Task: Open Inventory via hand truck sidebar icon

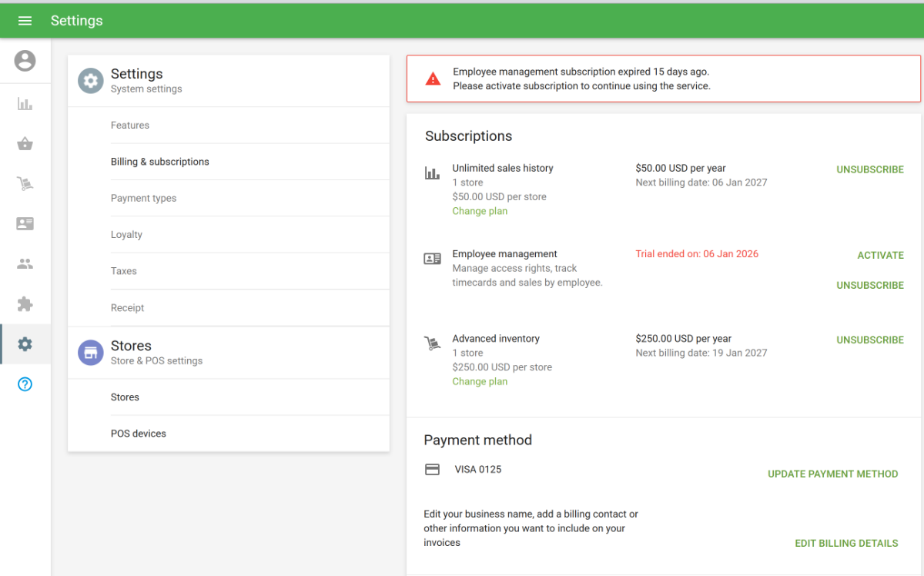Action: point(25,184)
